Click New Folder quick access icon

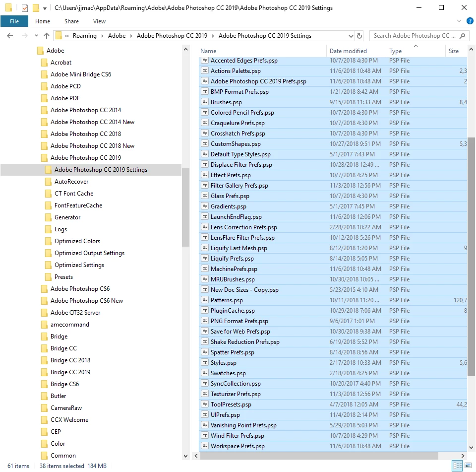point(36,8)
